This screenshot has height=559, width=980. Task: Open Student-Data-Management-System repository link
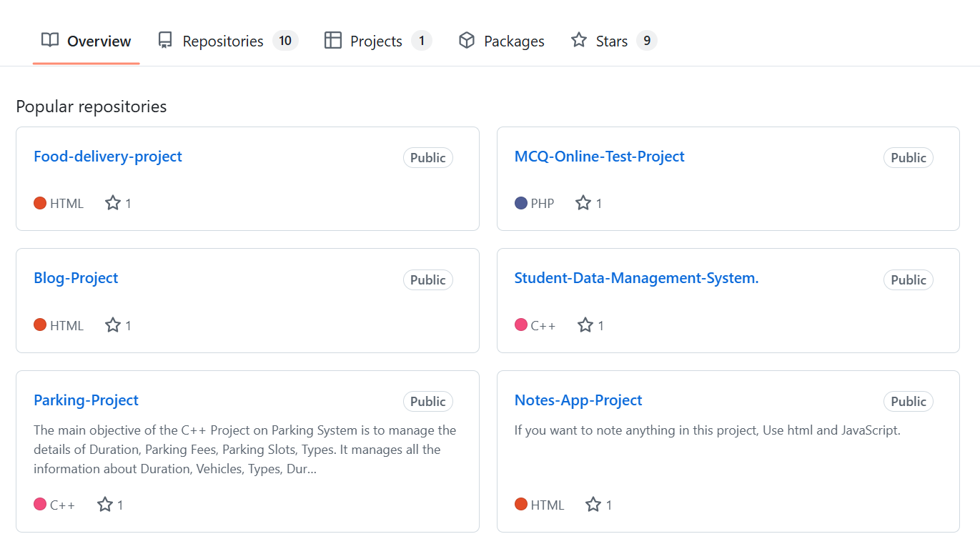(636, 278)
